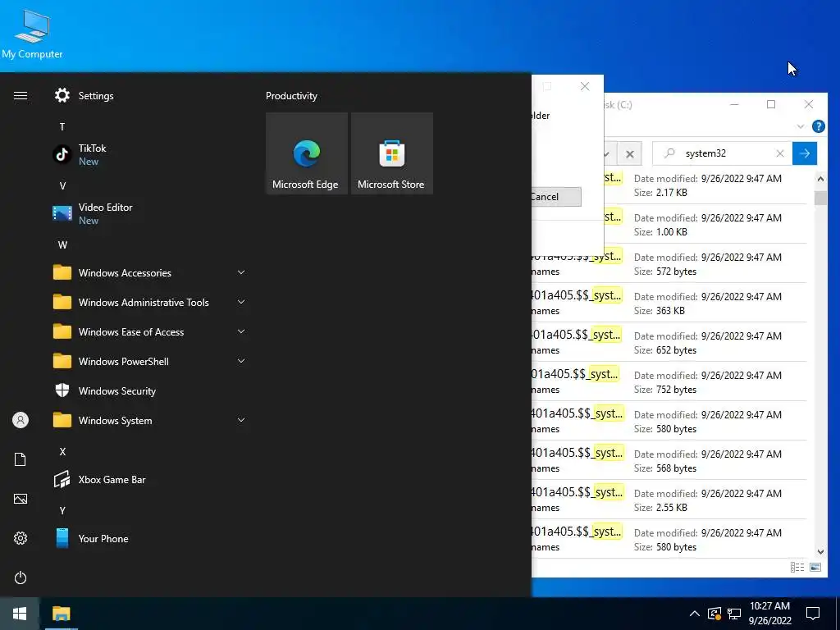Screen dimensions: 840x630
Task: Select search result sized 752 bytes
Action: (x=669, y=382)
